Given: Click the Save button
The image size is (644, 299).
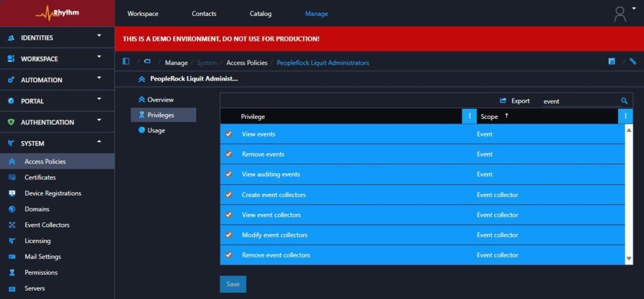Looking at the screenshot, I should point(233,284).
